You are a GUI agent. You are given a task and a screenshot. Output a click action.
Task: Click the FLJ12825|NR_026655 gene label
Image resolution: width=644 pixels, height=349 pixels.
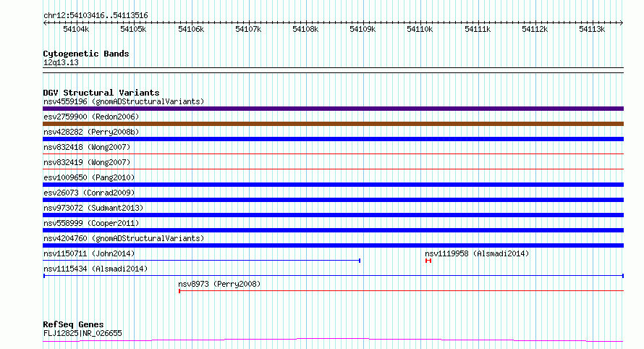82,333
